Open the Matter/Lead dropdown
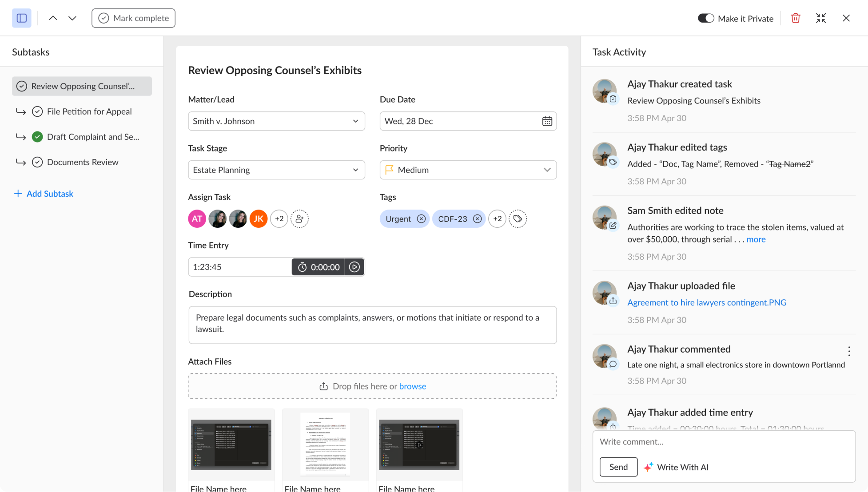Image resolution: width=868 pixels, height=492 pixels. (x=276, y=121)
